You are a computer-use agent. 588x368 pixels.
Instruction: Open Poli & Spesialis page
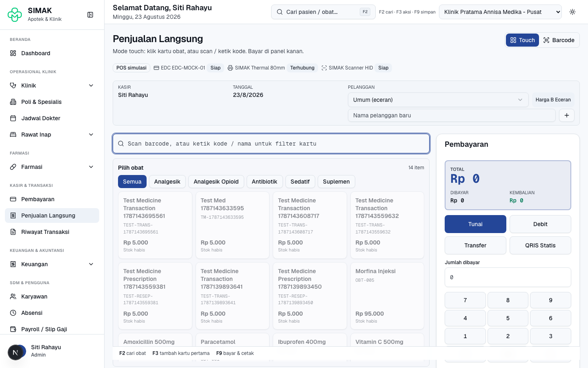52,102
